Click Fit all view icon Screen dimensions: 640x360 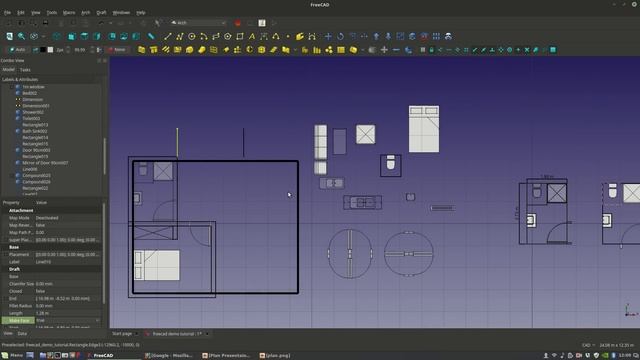click(9, 36)
